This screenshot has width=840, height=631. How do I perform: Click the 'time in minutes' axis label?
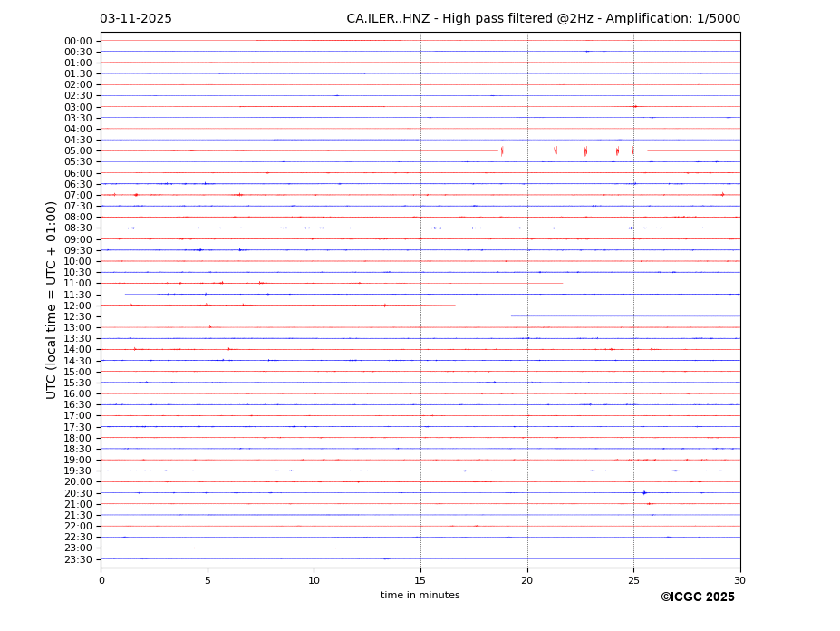point(420,596)
